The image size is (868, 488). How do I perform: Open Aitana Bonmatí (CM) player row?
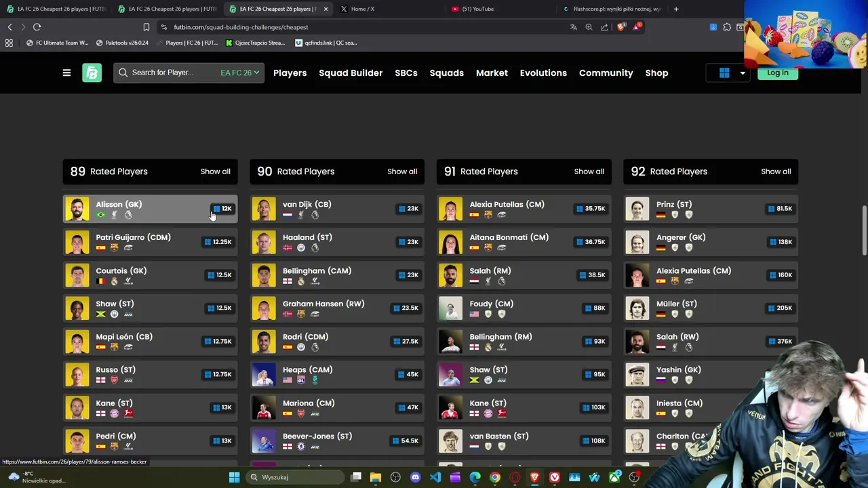tap(524, 242)
